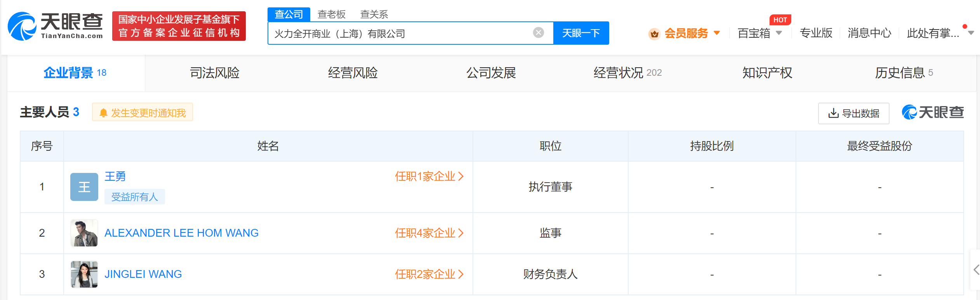Open the user account dropdown
This screenshot has height=300, width=980.
[970, 33]
